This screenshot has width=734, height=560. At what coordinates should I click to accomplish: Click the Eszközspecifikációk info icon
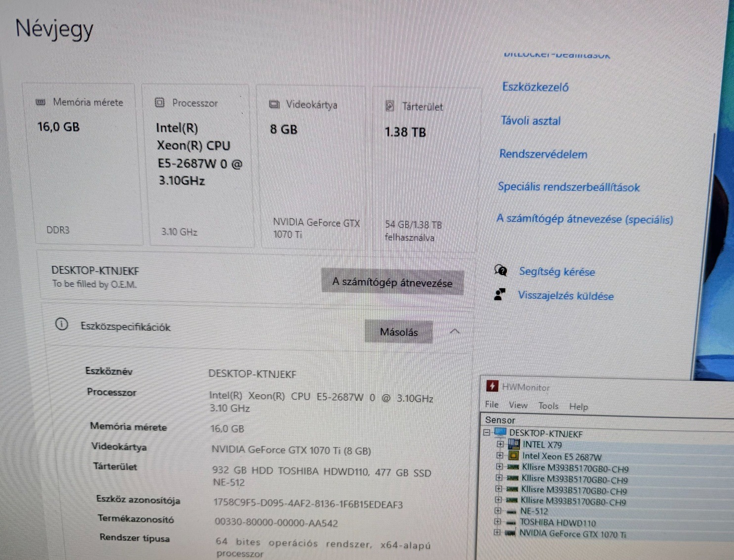[x=61, y=324]
